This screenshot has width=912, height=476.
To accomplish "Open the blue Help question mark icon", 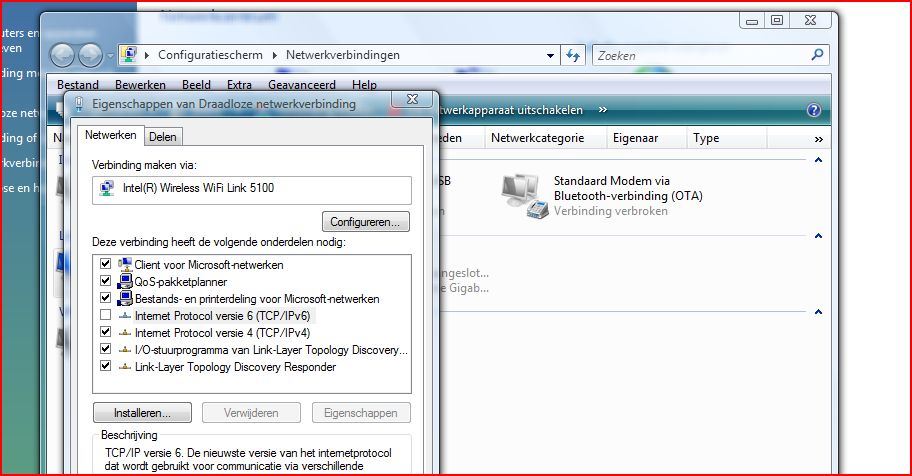I will [x=814, y=110].
